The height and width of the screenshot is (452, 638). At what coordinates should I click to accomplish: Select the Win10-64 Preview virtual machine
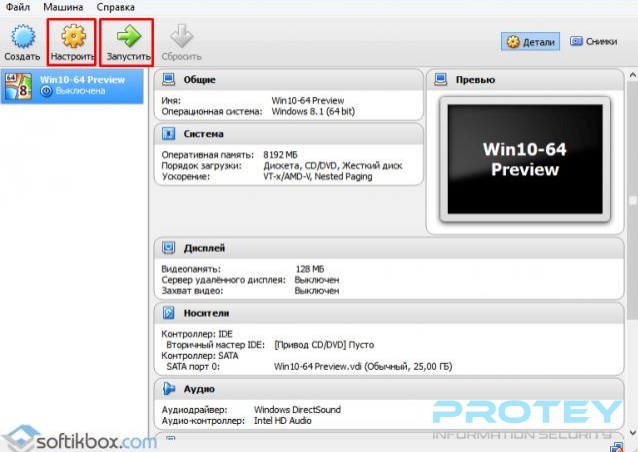pyautogui.click(x=73, y=83)
